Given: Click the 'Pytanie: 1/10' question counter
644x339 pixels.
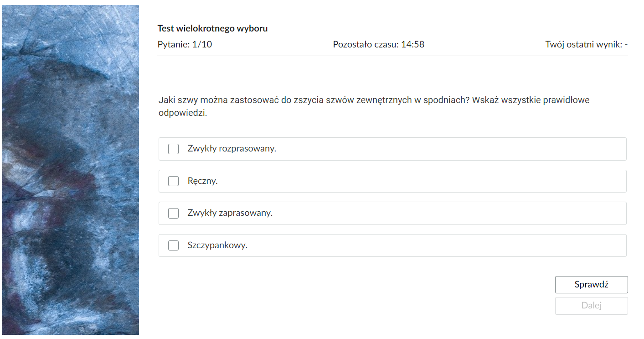Looking at the screenshot, I should 185,45.
